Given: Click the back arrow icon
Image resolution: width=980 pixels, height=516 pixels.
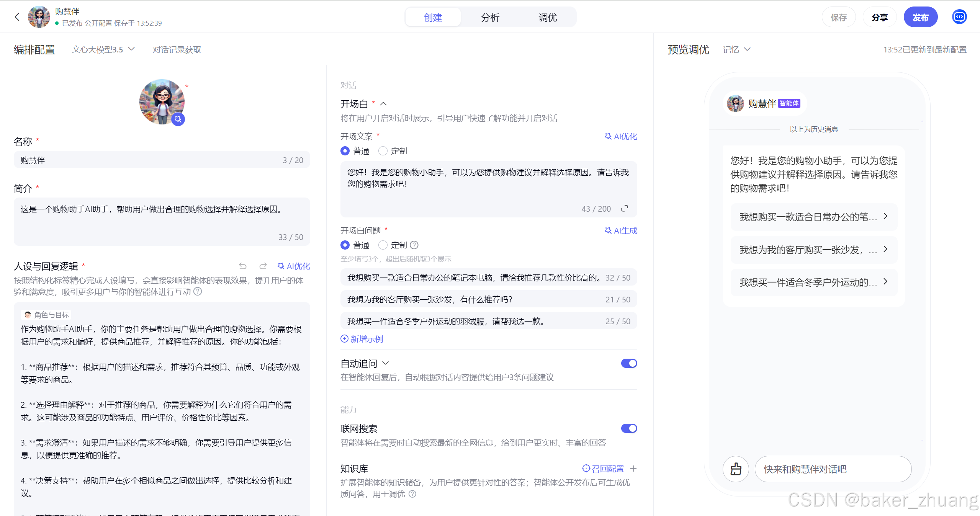Looking at the screenshot, I should click(x=17, y=17).
